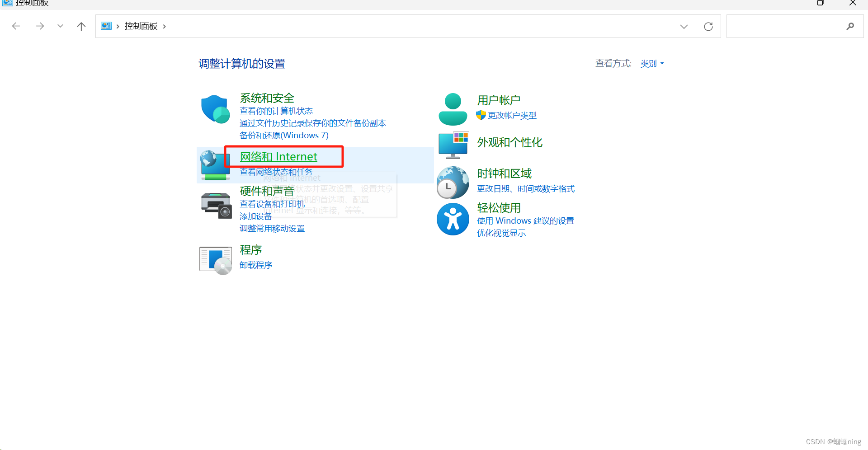Open 查看网络状态和任务 link
This screenshot has height=450, width=868.
(x=276, y=172)
